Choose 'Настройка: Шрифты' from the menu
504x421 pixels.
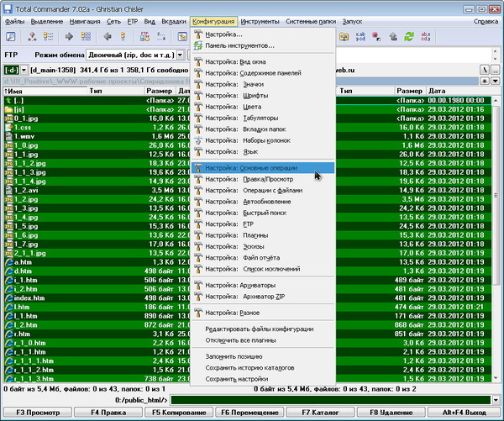click(x=263, y=96)
